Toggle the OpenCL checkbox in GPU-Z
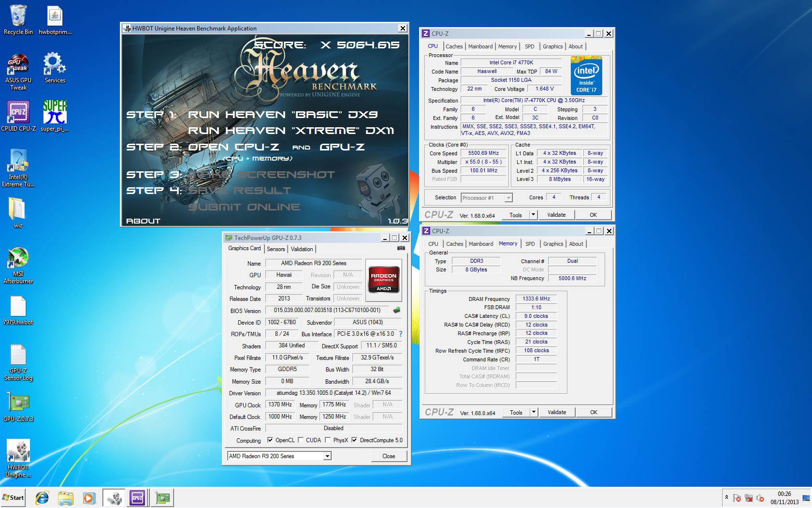Screen dimensions: 812x508 coord(270,440)
